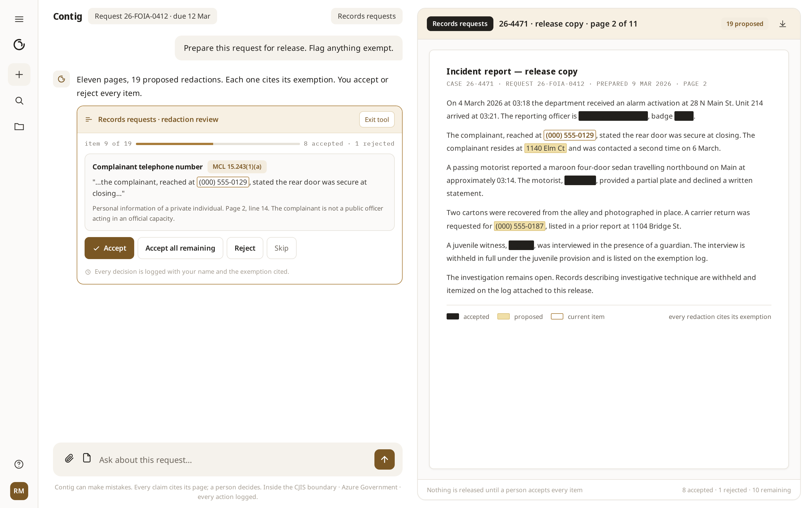Click the 19 proposed badge

[x=745, y=24]
